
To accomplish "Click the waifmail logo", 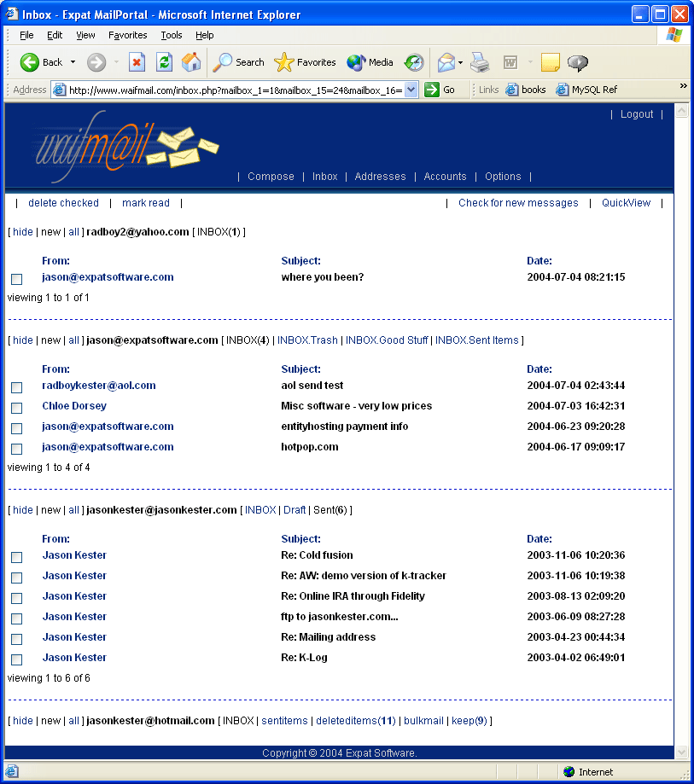I will coord(127,146).
